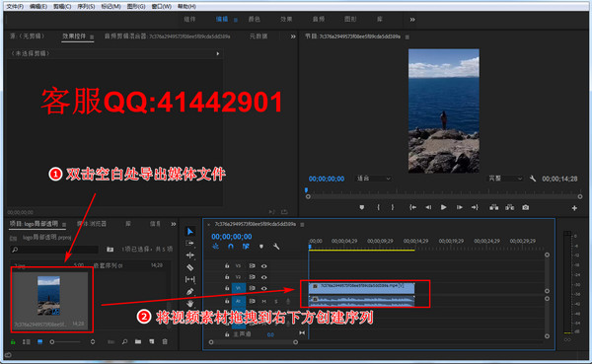Create new bin folder in project panel

(x=138, y=341)
